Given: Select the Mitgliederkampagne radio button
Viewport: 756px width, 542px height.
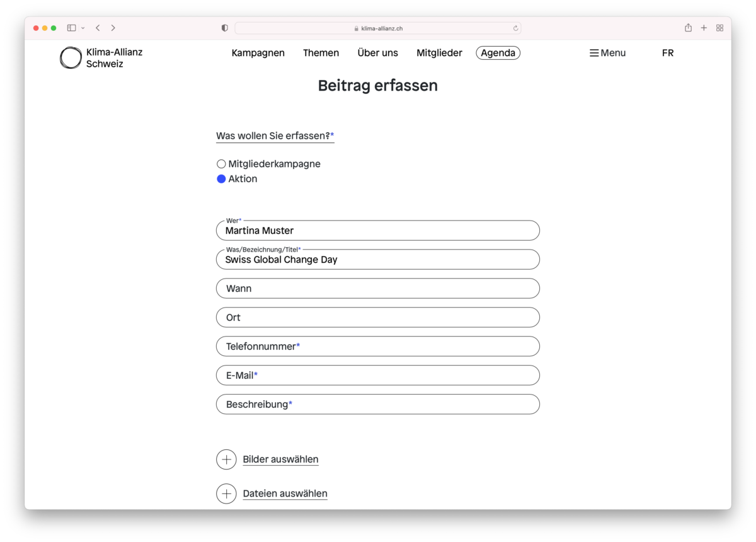Looking at the screenshot, I should pos(221,164).
